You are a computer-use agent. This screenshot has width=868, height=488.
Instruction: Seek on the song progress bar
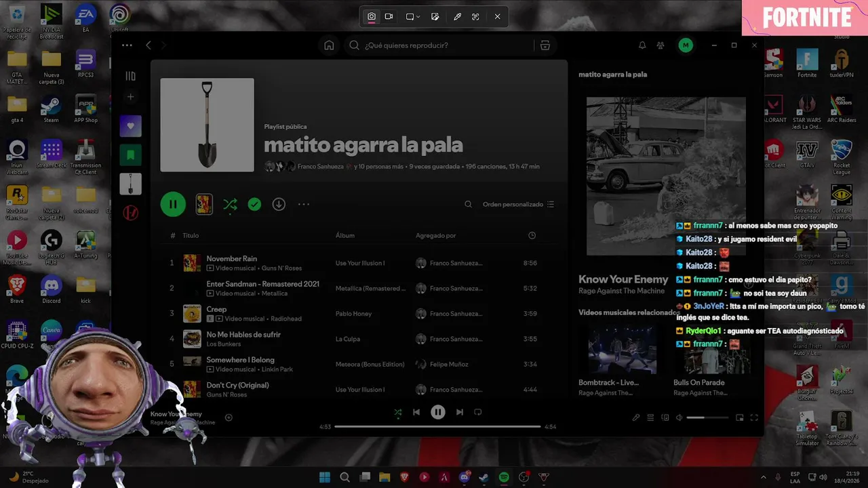437,426
